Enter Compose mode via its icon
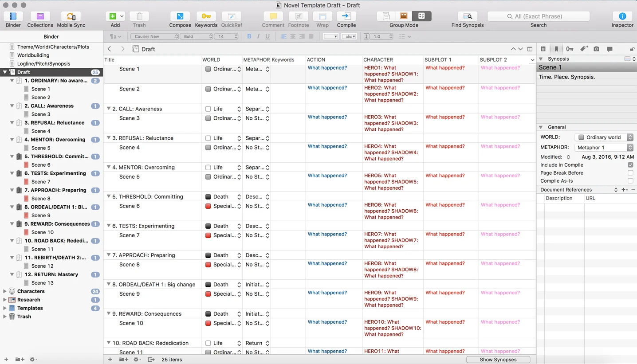637x364 pixels. click(x=180, y=16)
